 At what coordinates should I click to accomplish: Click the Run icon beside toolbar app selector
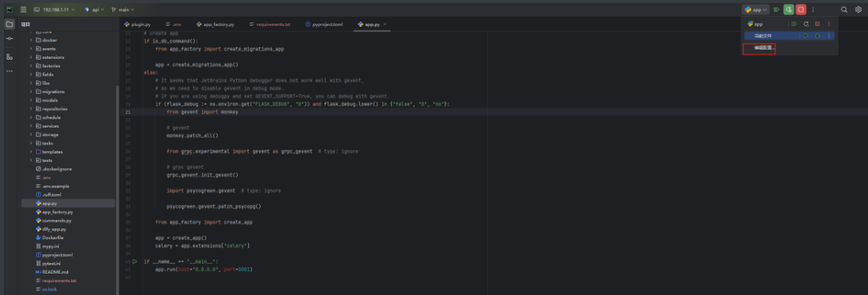[776, 9]
